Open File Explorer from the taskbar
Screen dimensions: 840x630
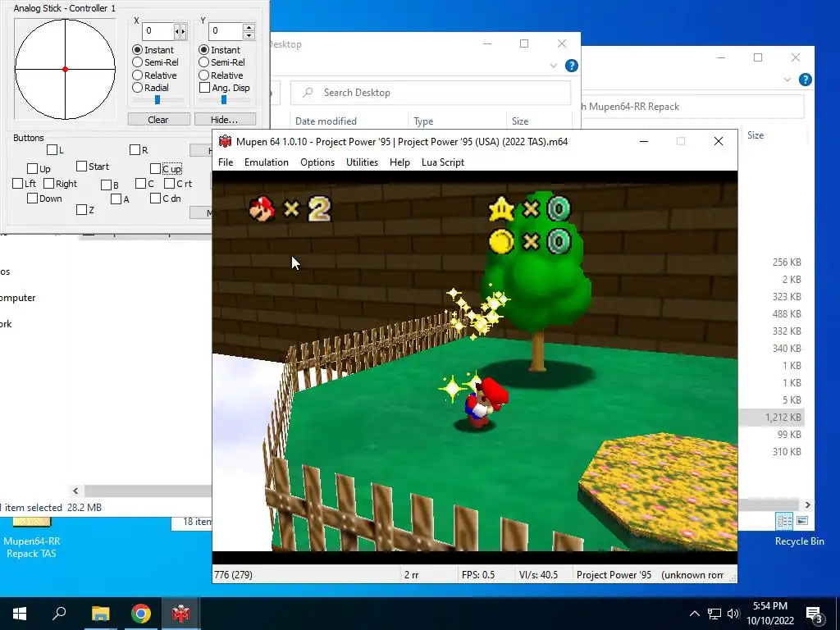tap(100, 614)
